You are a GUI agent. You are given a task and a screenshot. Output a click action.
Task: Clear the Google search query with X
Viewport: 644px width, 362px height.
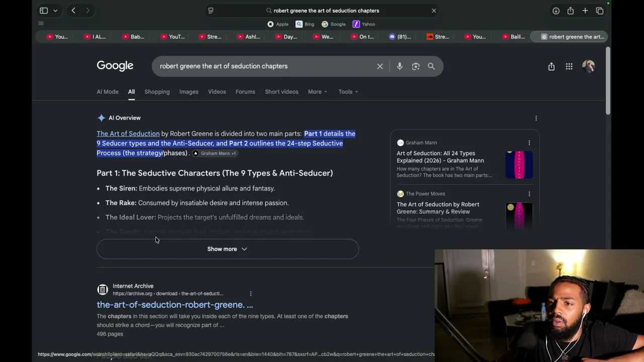click(x=380, y=66)
